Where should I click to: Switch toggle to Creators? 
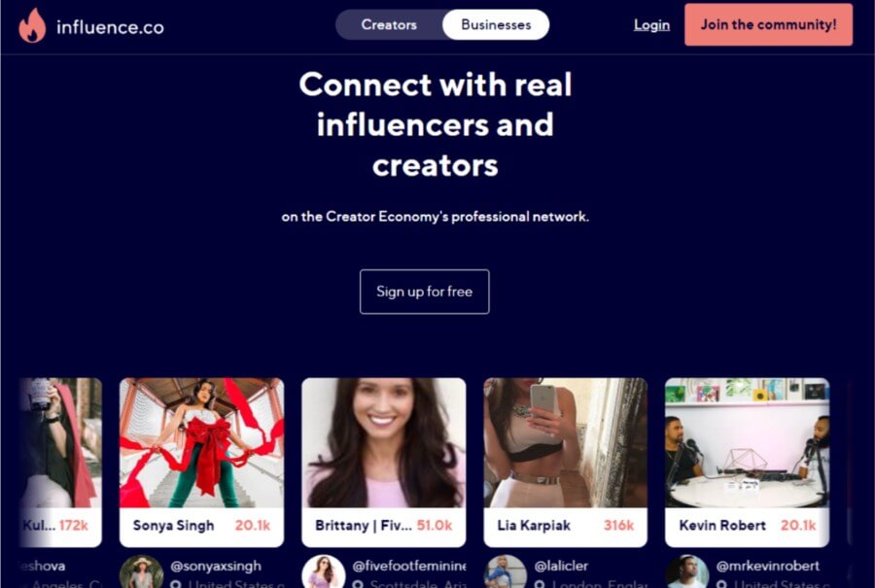click(x=389, y=24)
